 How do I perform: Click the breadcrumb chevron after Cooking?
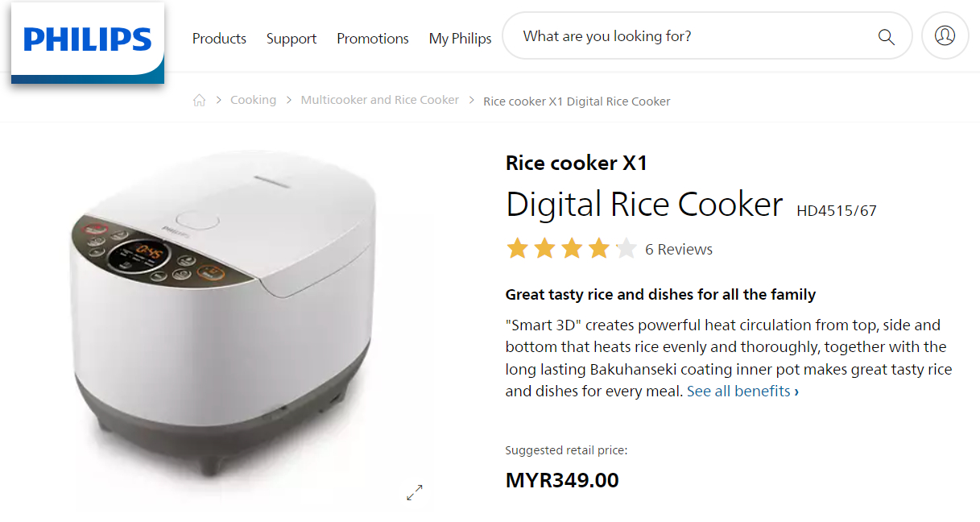[287, 99]
